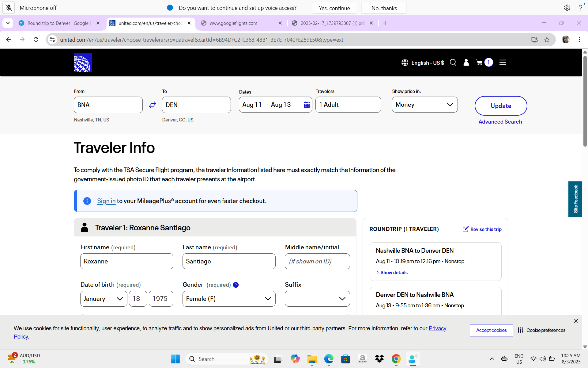Open the hamburger main menu
This screenshot has width=588, height=368.
point(503,63)
